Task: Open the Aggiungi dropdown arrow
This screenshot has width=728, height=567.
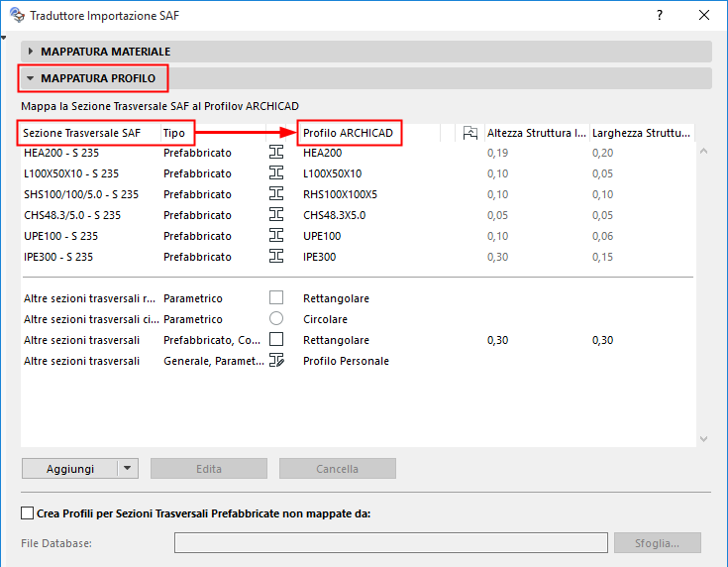Action: click(128, 469)
